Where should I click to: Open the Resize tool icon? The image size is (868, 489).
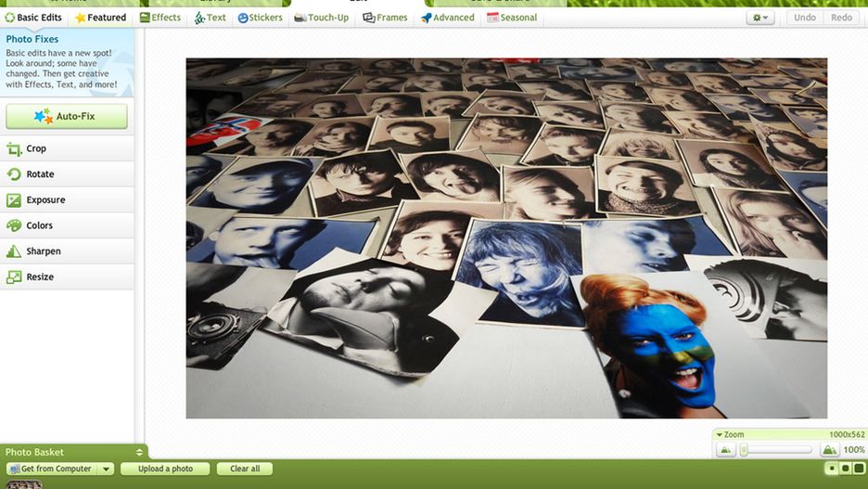click(14, 277)
